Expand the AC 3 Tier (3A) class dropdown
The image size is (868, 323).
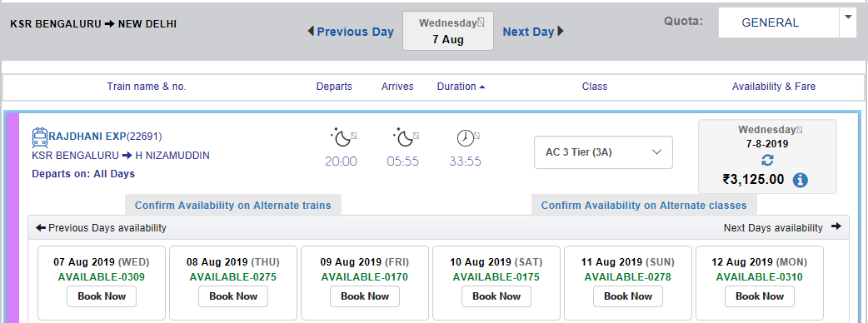603,152
